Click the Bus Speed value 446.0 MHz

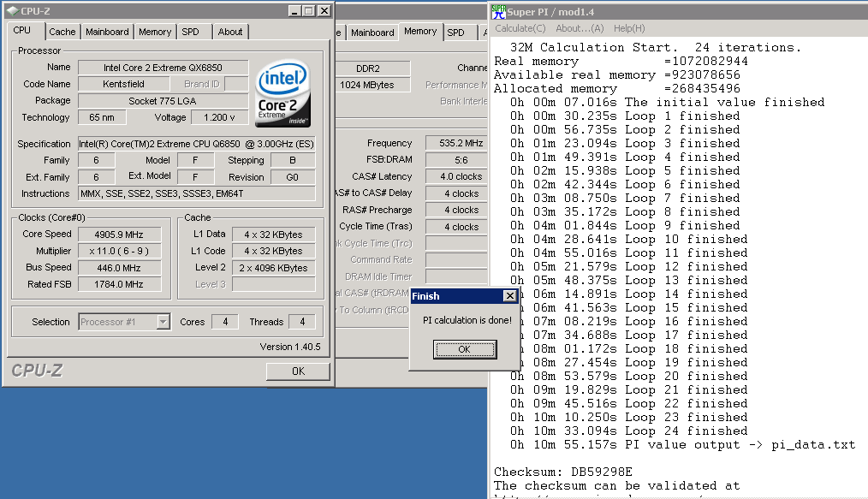tap(119, 268)
